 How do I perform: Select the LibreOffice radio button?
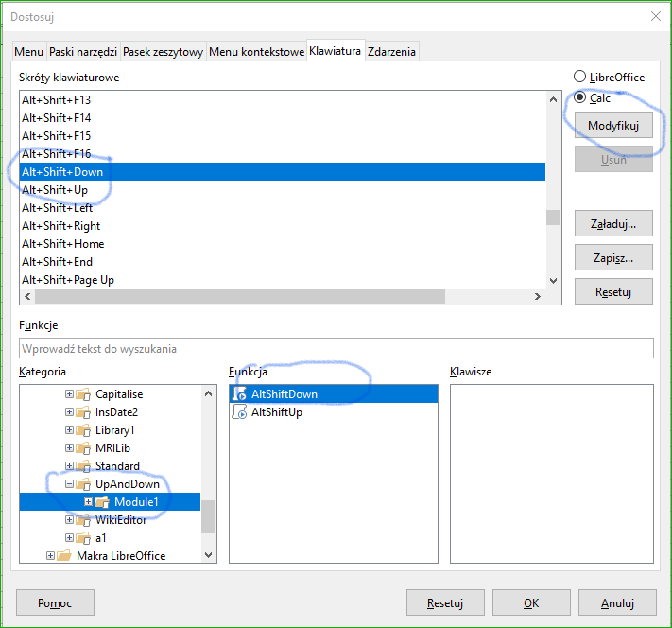[x=579, y=76]
